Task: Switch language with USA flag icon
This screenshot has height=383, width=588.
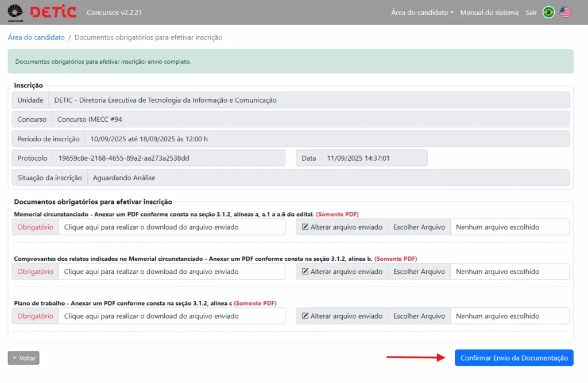Action: pos(566,12)
